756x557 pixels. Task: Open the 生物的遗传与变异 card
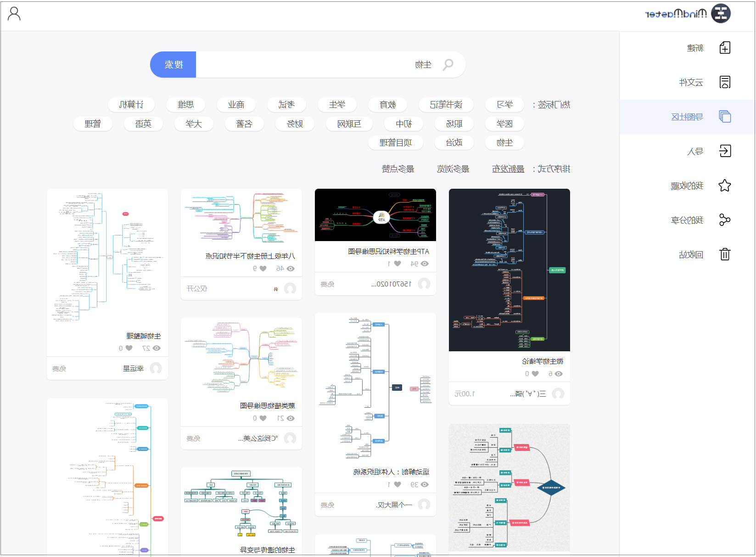click(x=241, y=512)
